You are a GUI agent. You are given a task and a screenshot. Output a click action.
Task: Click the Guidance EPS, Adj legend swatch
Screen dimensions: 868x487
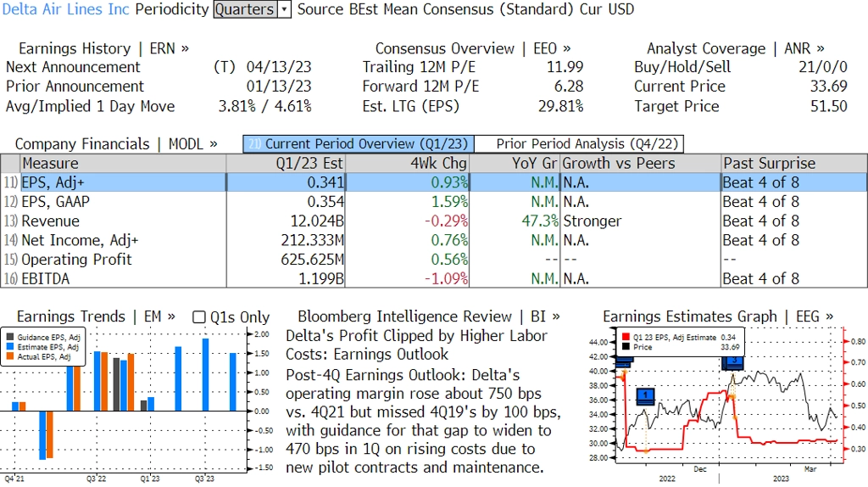coord(10,337)
